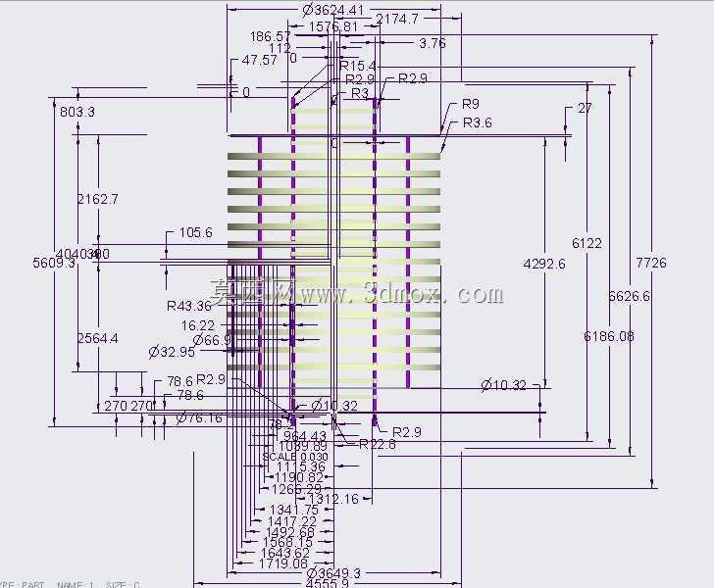The width and height of the screenshot is (714, 588).
Task: Select the Ø3649.3 diameter dimension
Action: (x=333, y=573)
